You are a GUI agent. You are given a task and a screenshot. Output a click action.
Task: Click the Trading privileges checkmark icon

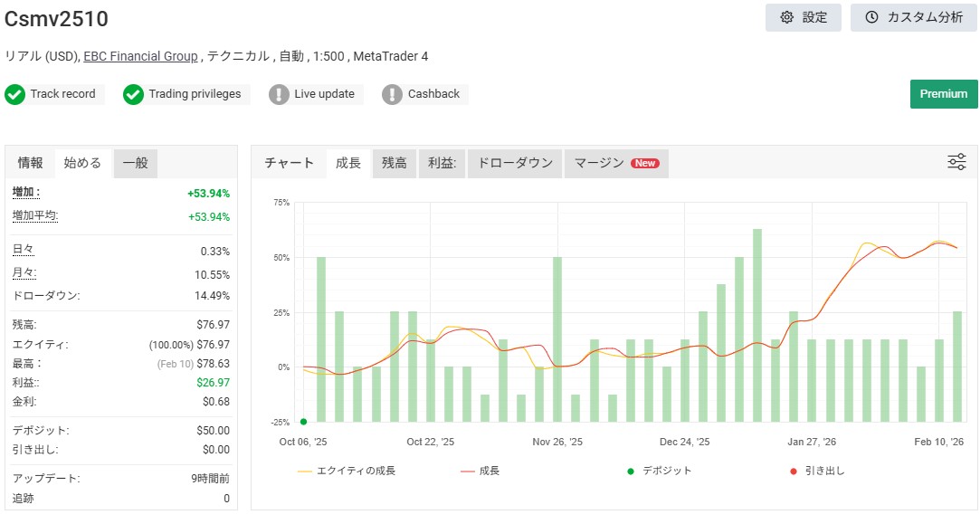pos(134,94)
